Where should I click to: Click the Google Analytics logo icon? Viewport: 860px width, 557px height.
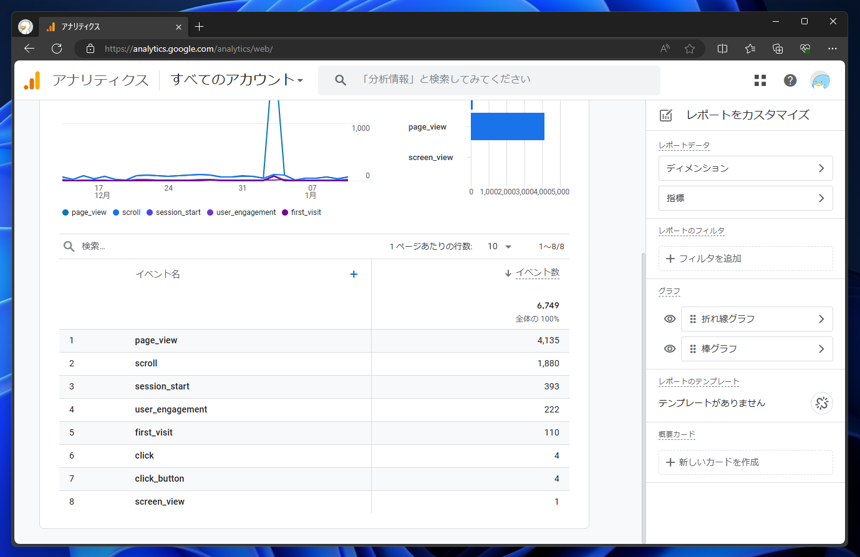(x=32, y=81)
